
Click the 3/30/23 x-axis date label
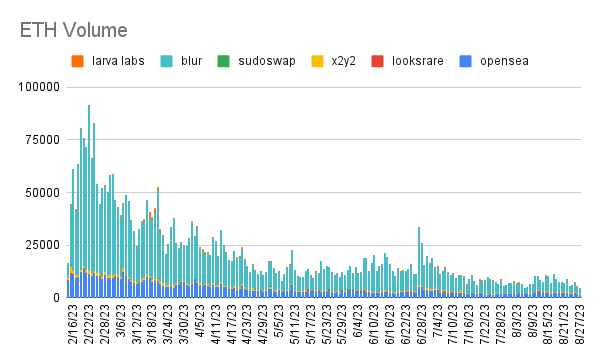[x=184, y=324]
